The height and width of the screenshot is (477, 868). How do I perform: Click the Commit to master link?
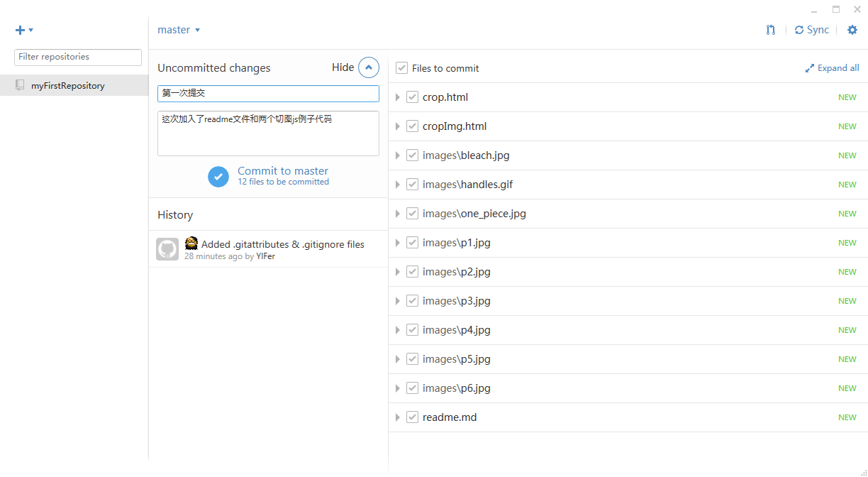click(283, 171)
